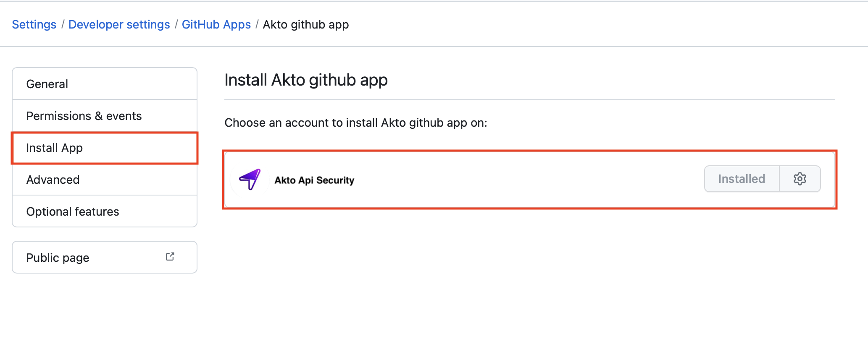Navigate to Developer settings breadcrumb link
This screenshot has height=339, width=868.
(x=119, y=24)
